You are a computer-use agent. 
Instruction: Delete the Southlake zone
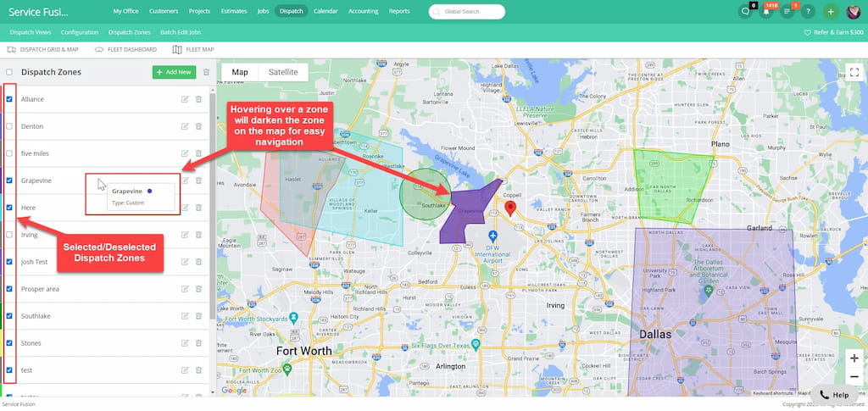(198, 316)
